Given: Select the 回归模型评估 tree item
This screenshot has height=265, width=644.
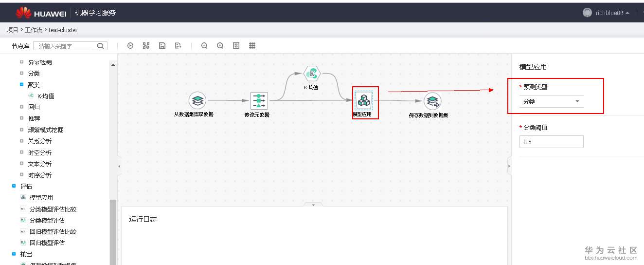Looking at the screenshot, I should [47, 243].
